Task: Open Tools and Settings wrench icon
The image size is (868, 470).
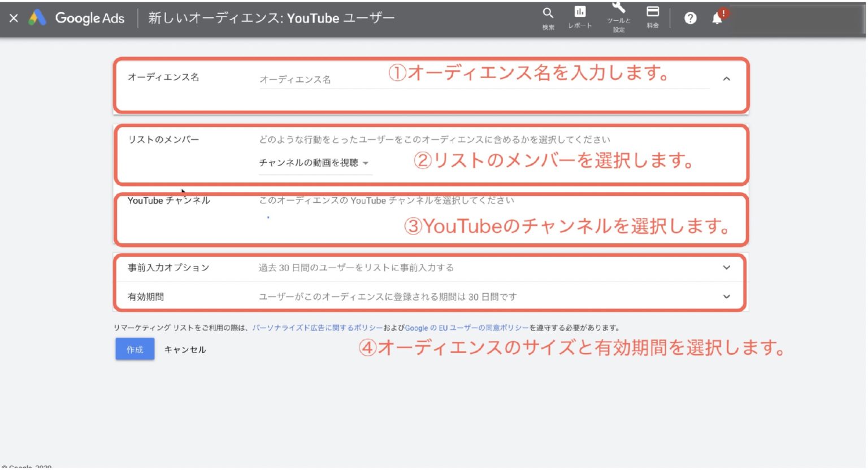Action: point(619,9)
